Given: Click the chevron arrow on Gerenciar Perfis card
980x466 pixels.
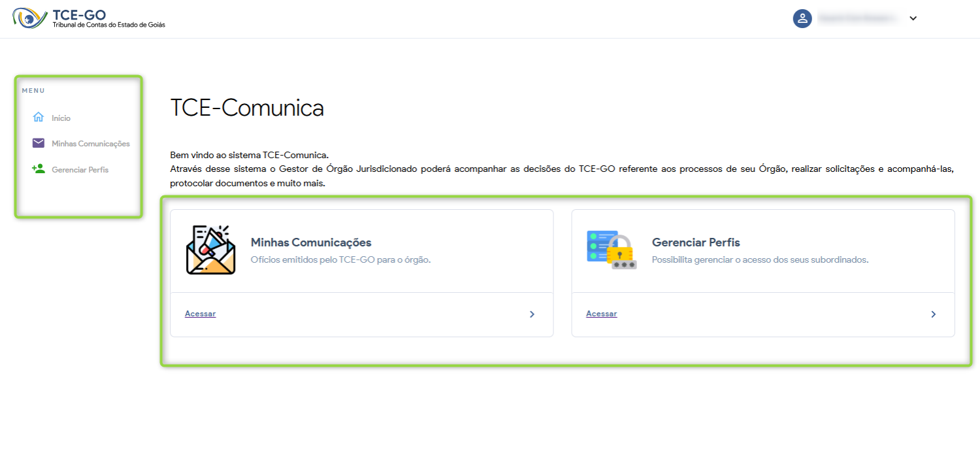Looking at the screenshot, I should click(x=933, y=314).
